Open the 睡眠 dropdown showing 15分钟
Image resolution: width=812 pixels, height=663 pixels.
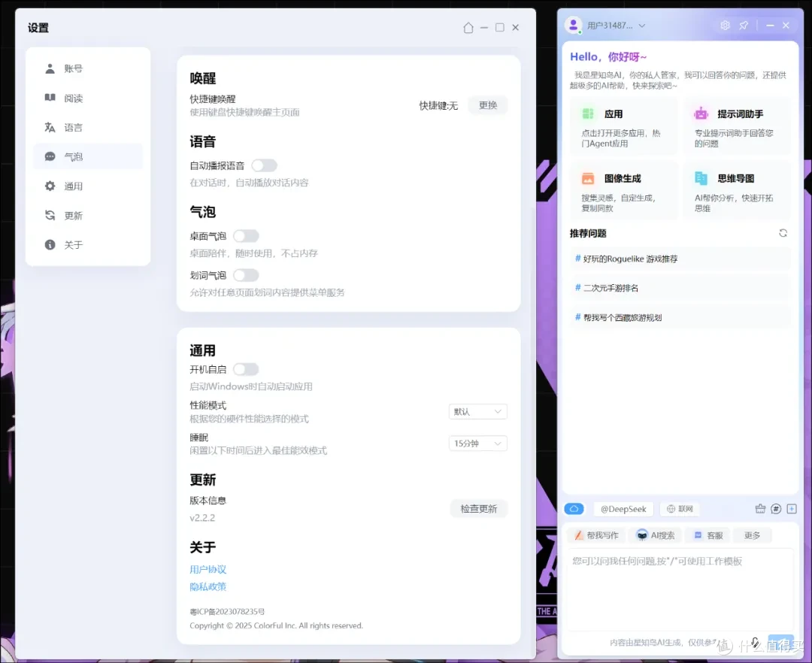point(477,444)
